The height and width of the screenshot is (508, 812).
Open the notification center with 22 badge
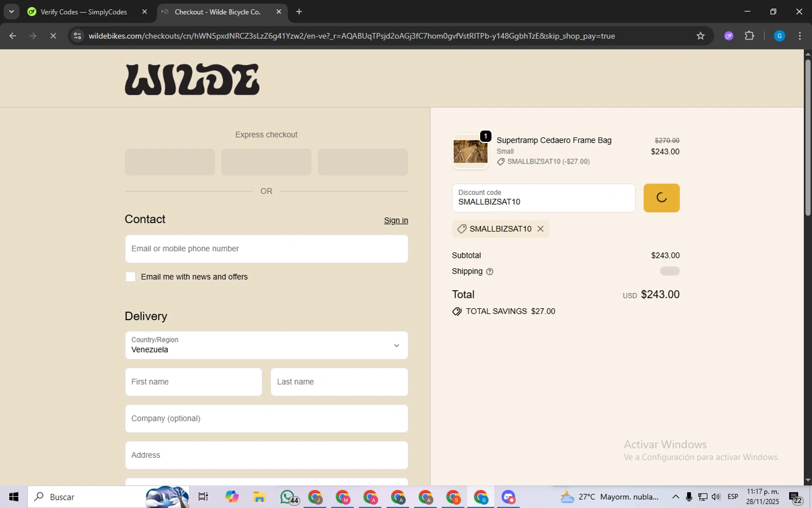(x=796, y=497)
